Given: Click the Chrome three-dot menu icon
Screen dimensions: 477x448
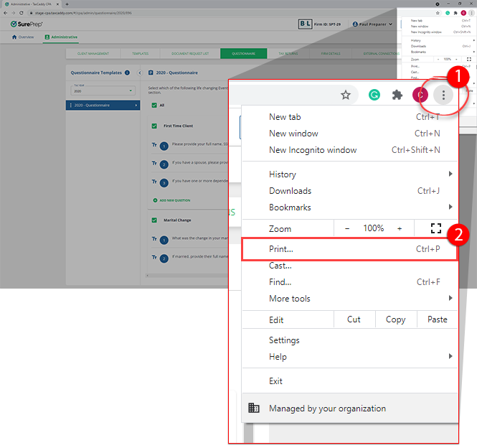Looking at the screenshot, I should point(444,95).
